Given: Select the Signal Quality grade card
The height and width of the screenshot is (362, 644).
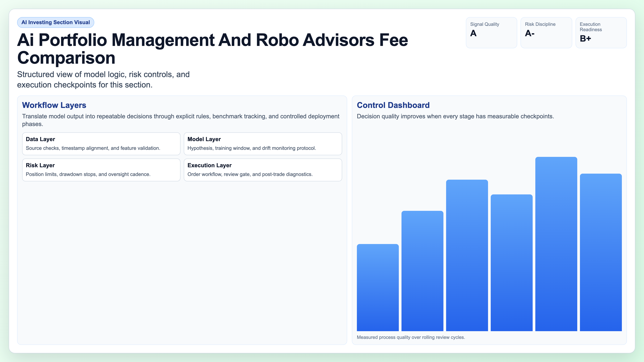Looking at the screenshot, I should coord(491,33).
